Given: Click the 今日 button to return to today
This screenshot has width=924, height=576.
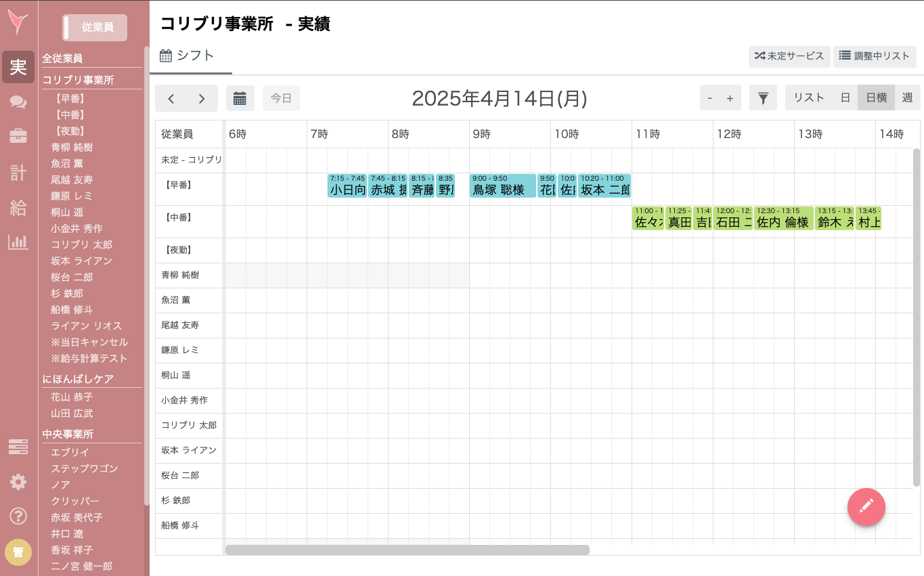Looking at the screenshot, I should click(281, 97).
